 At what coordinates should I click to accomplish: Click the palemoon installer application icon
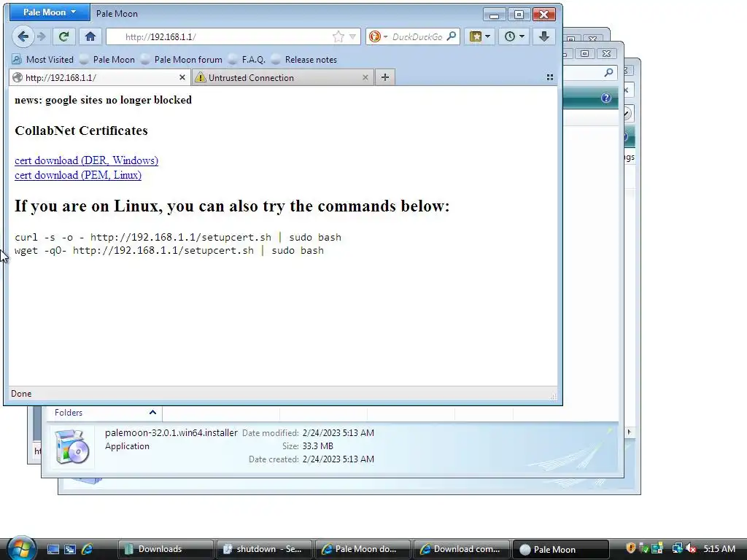(72, 446)
